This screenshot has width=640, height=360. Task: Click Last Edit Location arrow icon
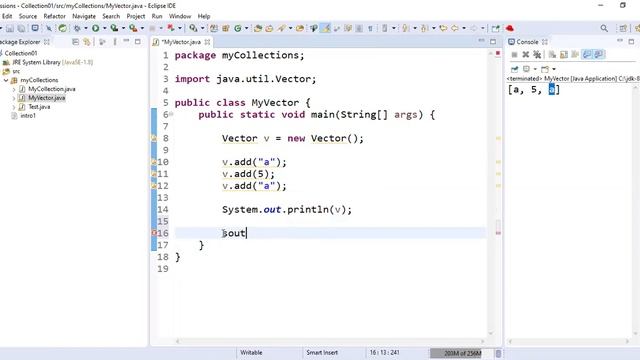(x=443, y=28)
